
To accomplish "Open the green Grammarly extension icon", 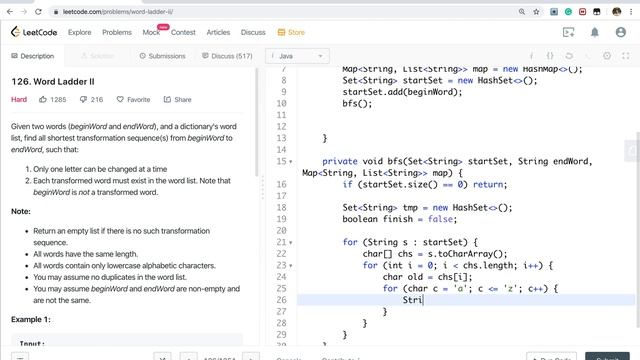I will tap(568, 12).
